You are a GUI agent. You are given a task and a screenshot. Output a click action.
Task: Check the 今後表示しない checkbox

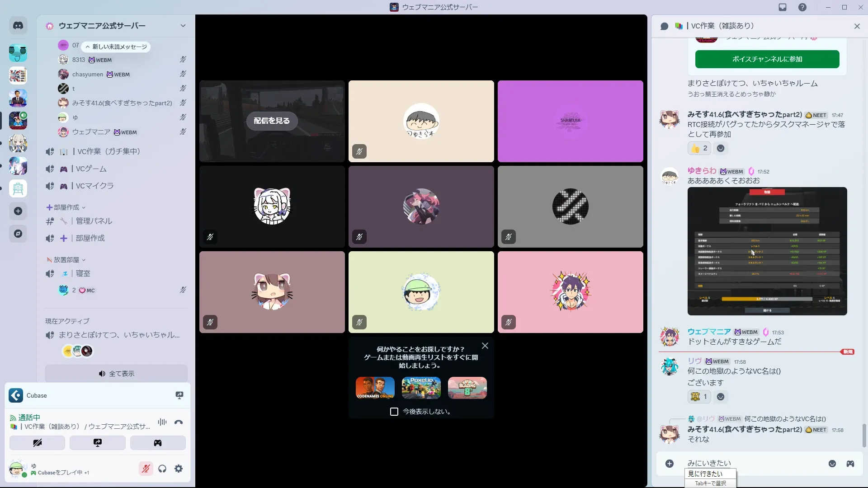pyautogui.click(x=394, y=412)
